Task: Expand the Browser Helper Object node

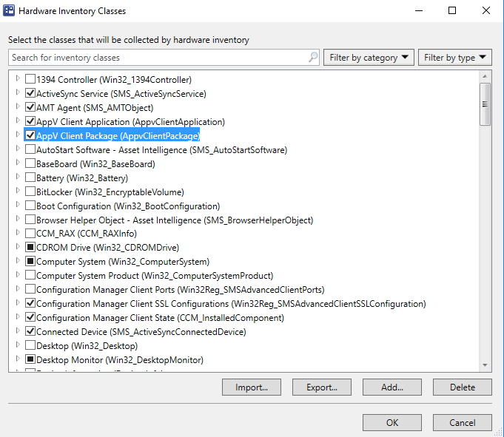Action: point(18,218)
